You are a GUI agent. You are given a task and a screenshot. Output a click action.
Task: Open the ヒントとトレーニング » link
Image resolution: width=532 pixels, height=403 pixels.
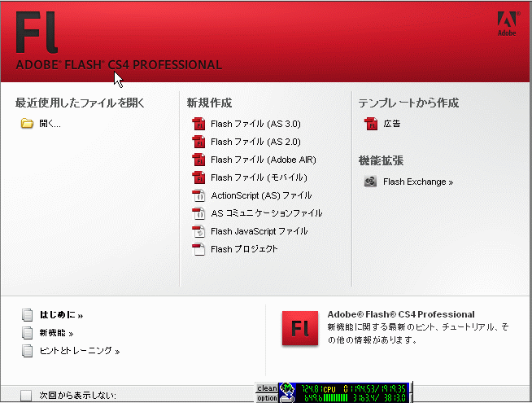point(80,351)
